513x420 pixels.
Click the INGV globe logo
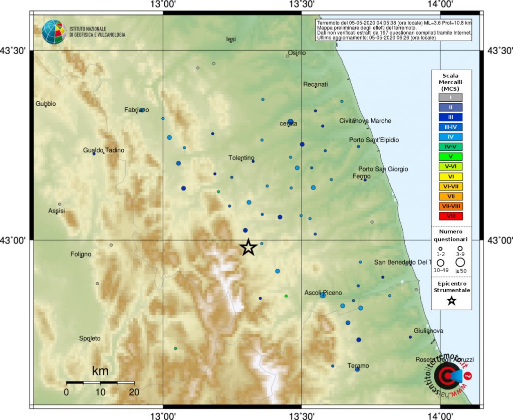coord(54,32)
